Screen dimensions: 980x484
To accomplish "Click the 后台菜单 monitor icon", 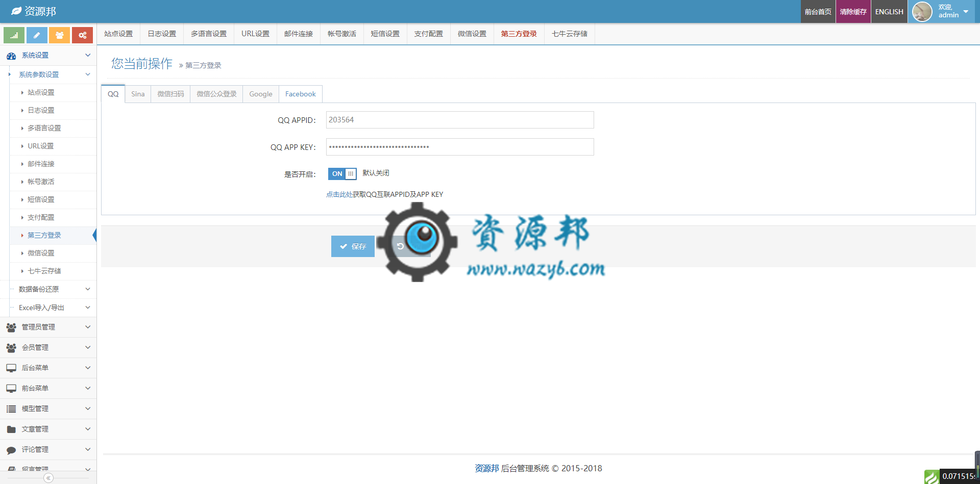I will [x=11, y=368].
